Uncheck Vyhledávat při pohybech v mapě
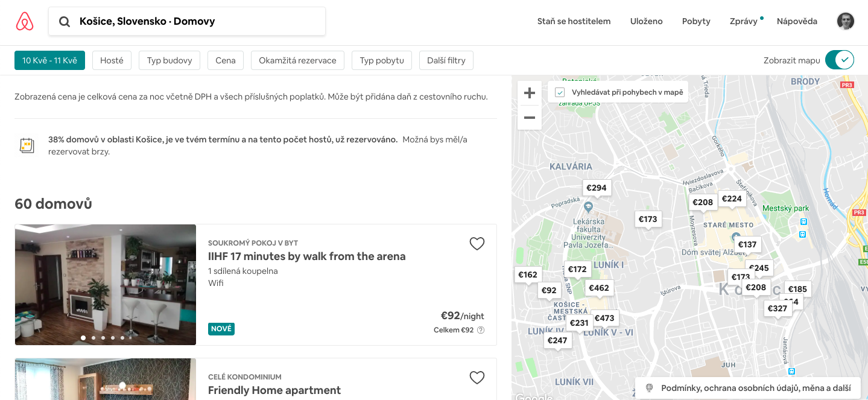 coord(560,92)
